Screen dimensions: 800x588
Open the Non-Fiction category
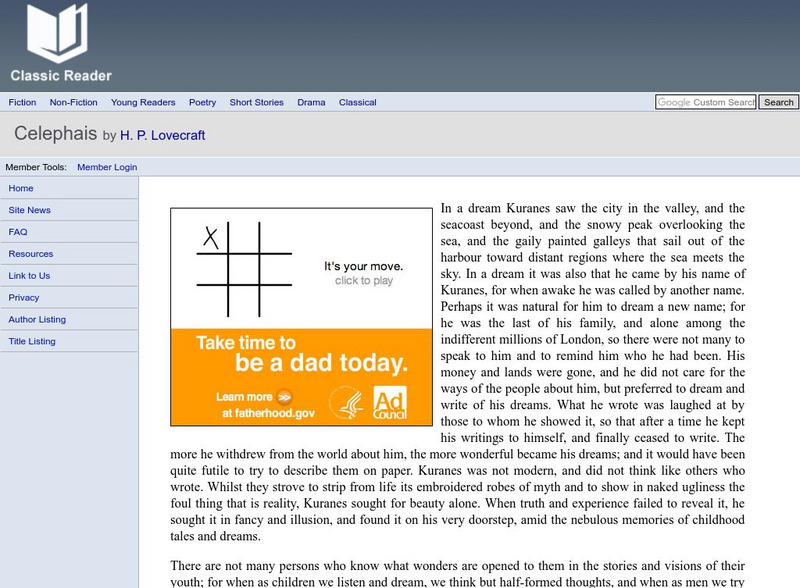[x=73, y=102]
